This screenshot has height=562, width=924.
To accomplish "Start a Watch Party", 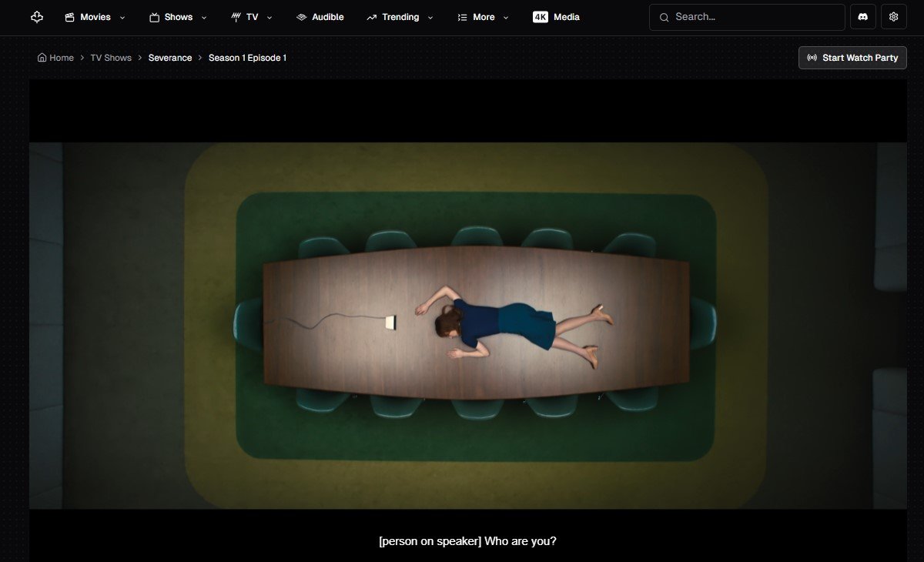I will 852,58.
